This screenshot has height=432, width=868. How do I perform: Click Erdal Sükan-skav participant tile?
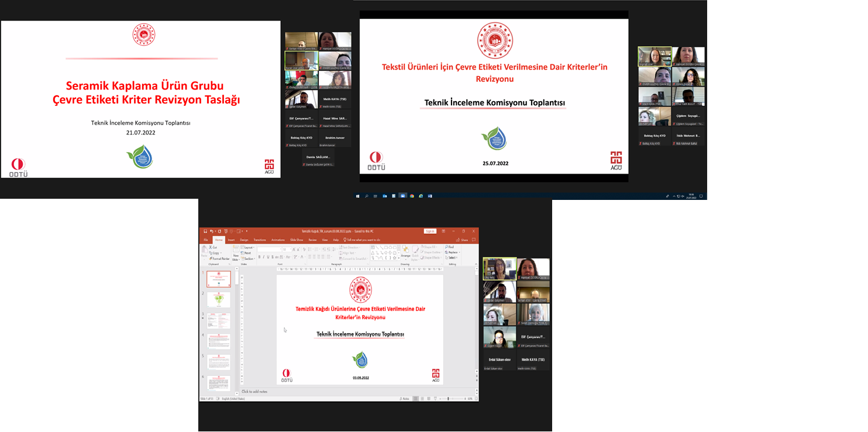(500, 361)
